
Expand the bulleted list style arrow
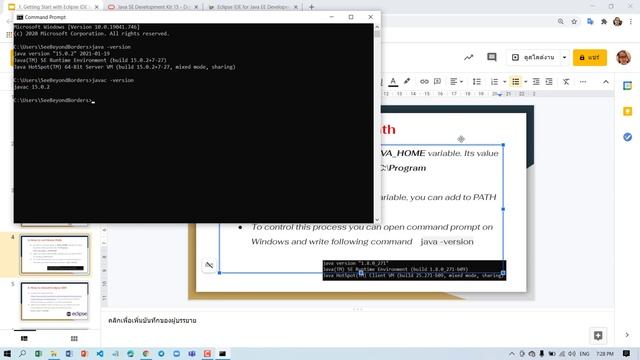point(525,82)
